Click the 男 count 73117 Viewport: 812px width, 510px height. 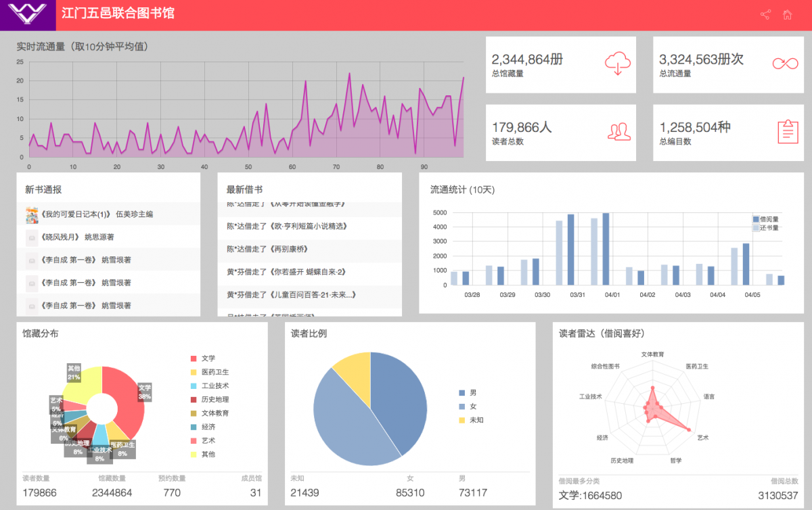pos(472,493)
